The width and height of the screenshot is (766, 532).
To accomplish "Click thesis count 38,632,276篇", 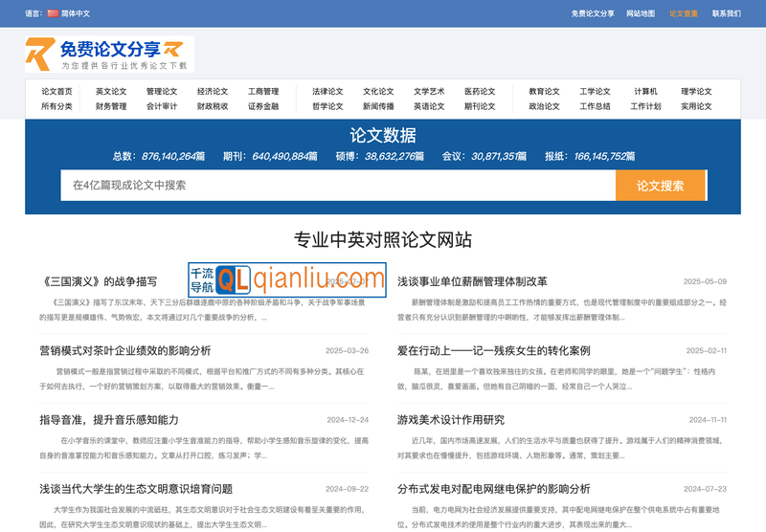I will pyautogui.click(x=394, y=156).
